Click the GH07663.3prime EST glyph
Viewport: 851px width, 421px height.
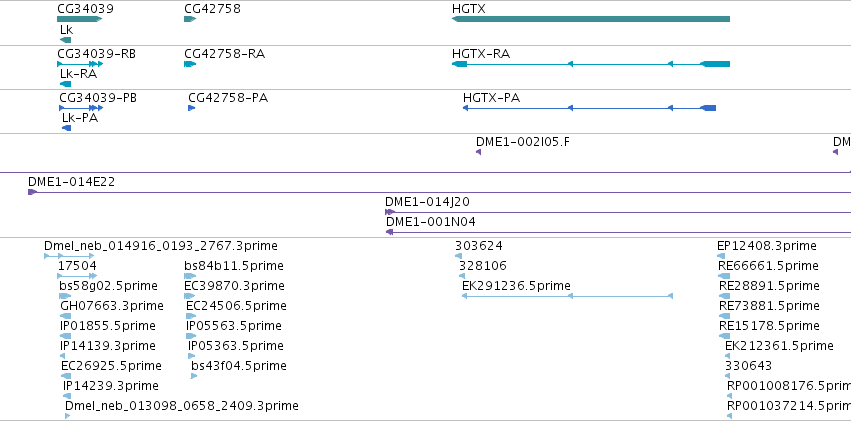click(66, 316)
